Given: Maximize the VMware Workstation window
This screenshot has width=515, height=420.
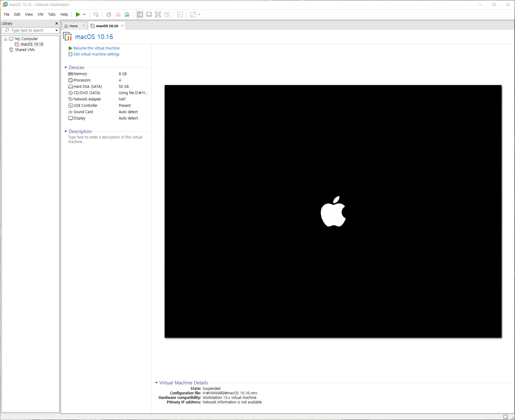Looking at the screenshot, I should (x=494, y=5).
